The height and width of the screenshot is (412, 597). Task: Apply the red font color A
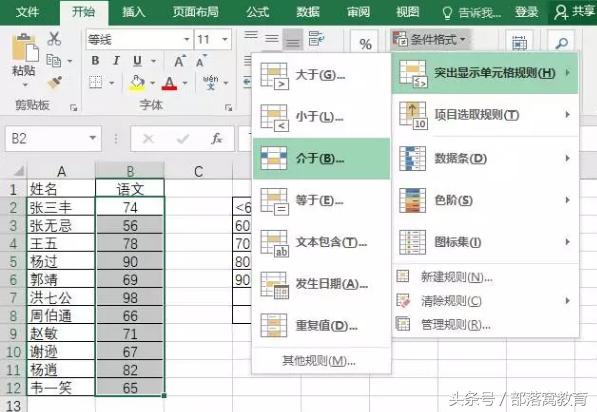[x=169, y=83]
